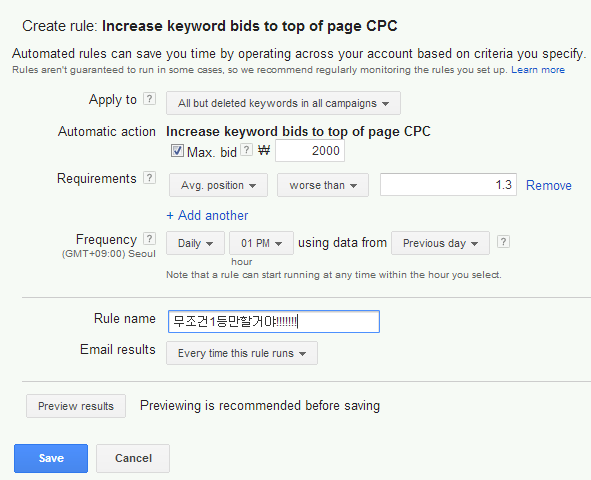Screen dimensions: 591x480
Task: Expand the Avg. position dropdown
Action: [218, 185]
